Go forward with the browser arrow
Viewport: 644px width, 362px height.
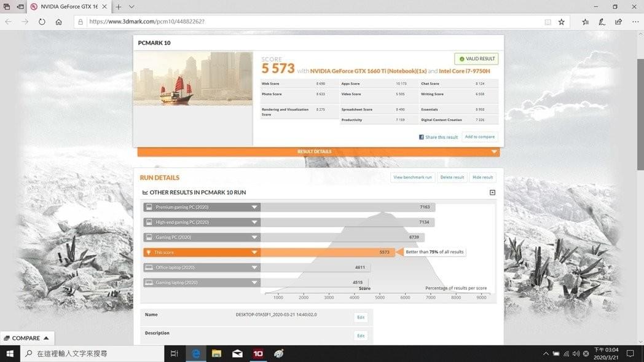pyautogui.click(x=25, y=22)
